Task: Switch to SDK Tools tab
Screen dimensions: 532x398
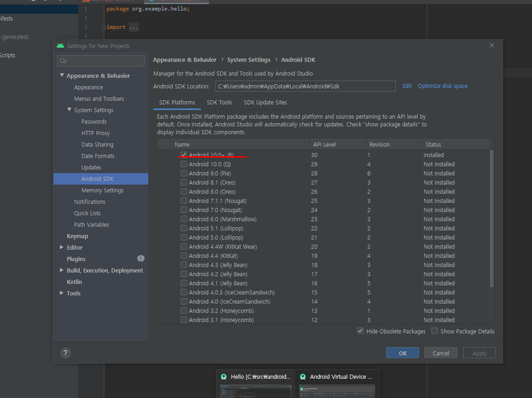Action: point(219,103)
